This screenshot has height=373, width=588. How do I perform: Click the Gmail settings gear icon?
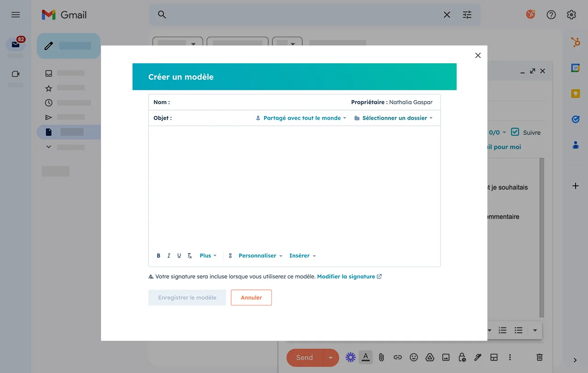click(571, 15)
